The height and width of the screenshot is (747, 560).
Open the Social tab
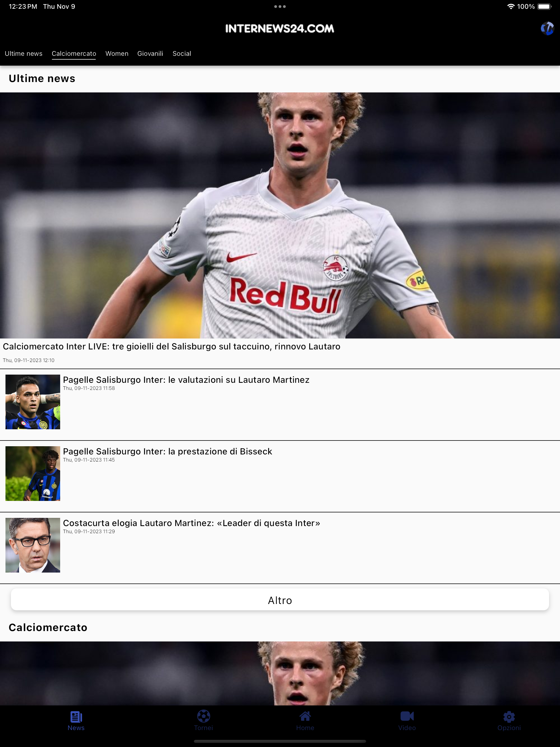pyautogui.click(x=182, y=53)
